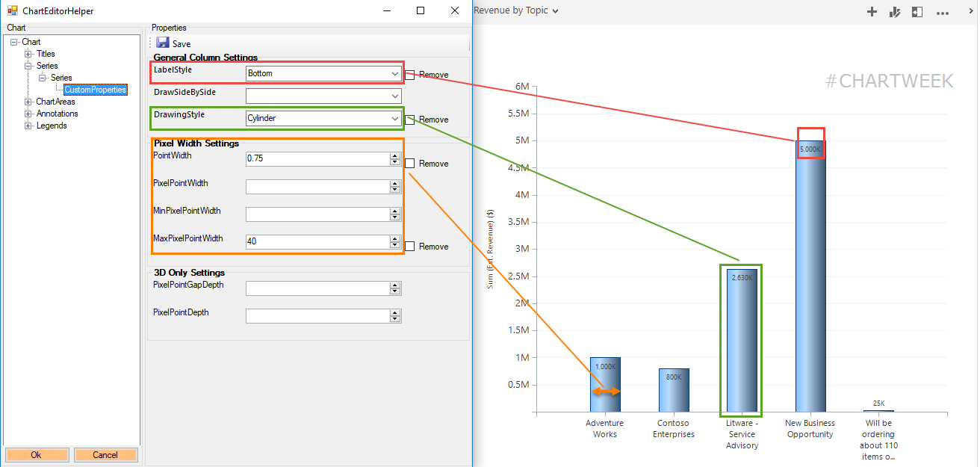Screen dimensions: 980x467
Task: Select the CustomProperties tree item
Action: tap(95, 90)
